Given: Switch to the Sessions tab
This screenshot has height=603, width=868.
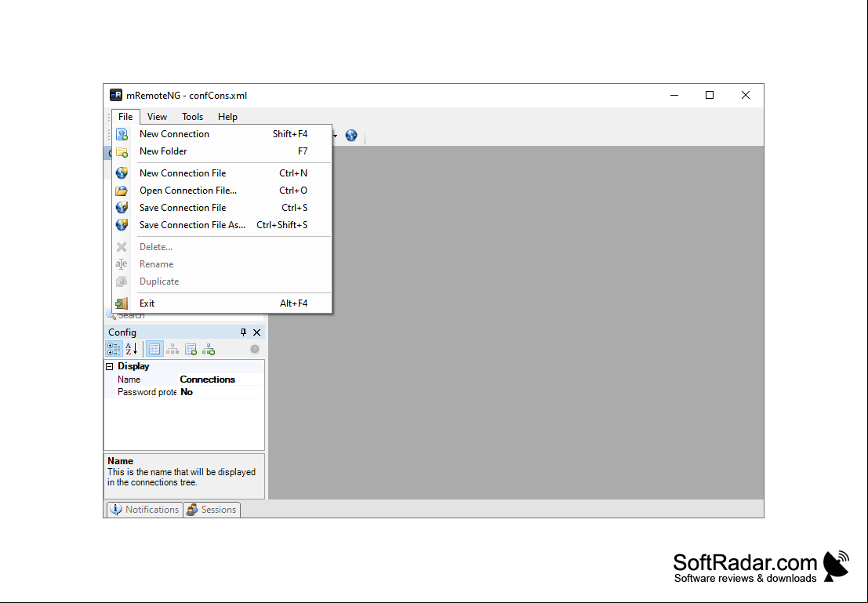Looking at the screenshot, I should pos(212,510).
